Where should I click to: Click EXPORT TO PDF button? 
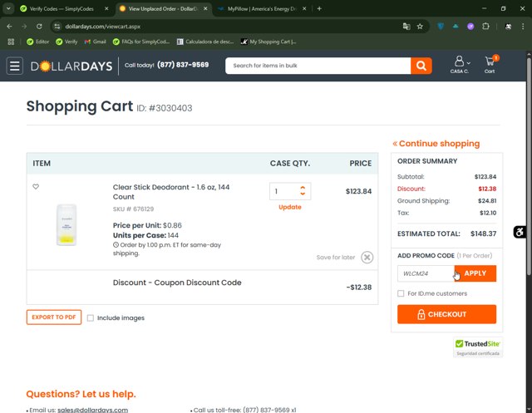click(54, 317)
